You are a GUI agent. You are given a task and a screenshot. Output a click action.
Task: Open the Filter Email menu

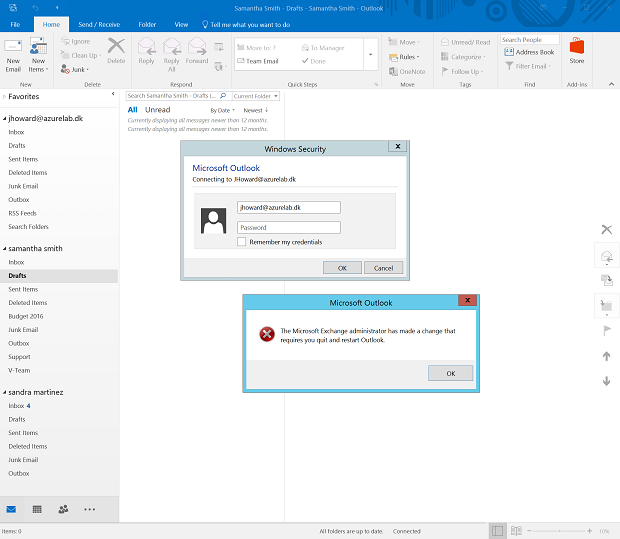coord(528,66)
